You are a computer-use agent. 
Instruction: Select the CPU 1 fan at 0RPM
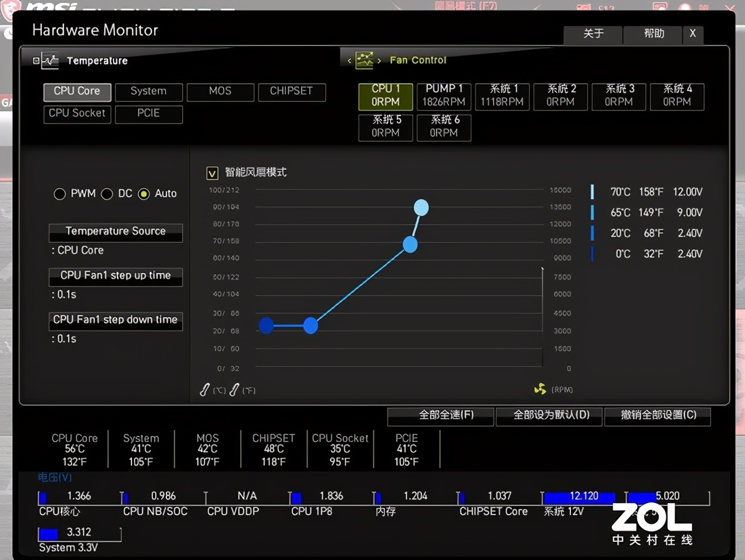pos(386,96)
